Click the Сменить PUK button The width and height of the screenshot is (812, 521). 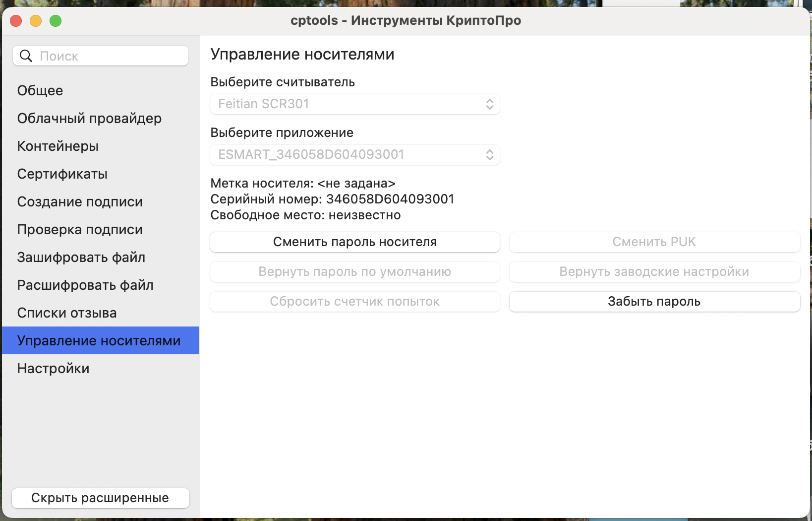[655, 242]
